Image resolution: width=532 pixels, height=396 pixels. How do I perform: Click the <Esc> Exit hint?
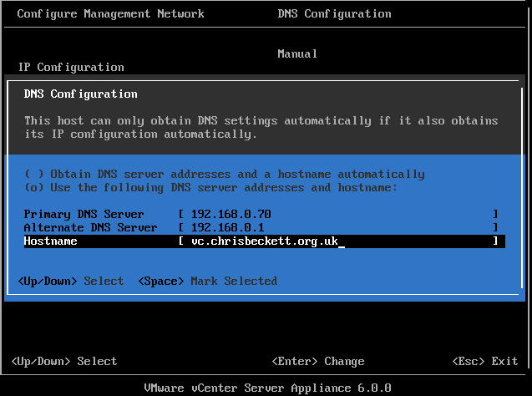484,362
